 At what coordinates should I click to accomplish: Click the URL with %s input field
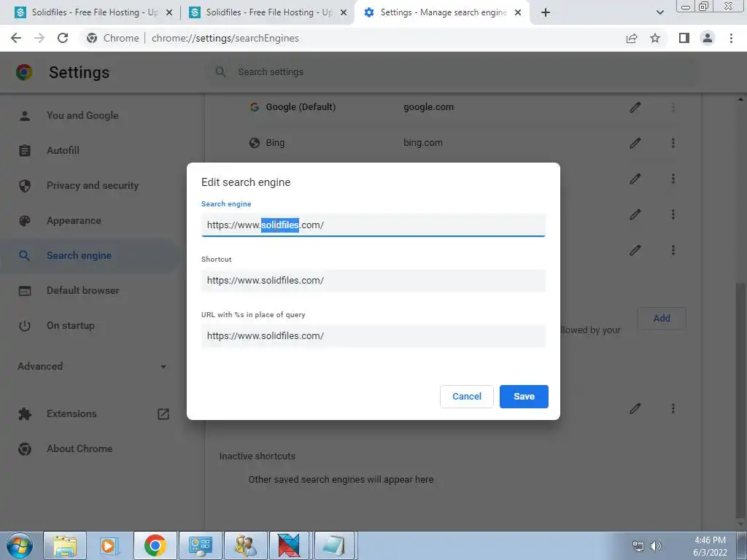(373, 335)
